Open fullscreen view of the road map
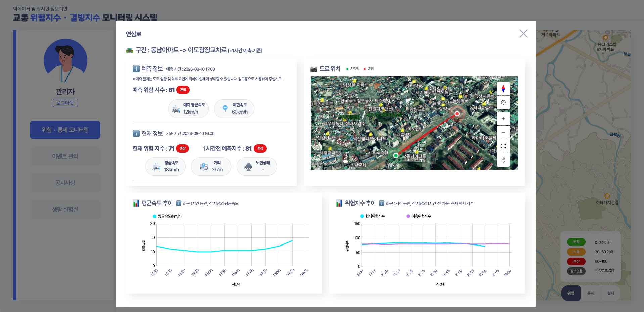644x312 pixels. coord(503,146)
